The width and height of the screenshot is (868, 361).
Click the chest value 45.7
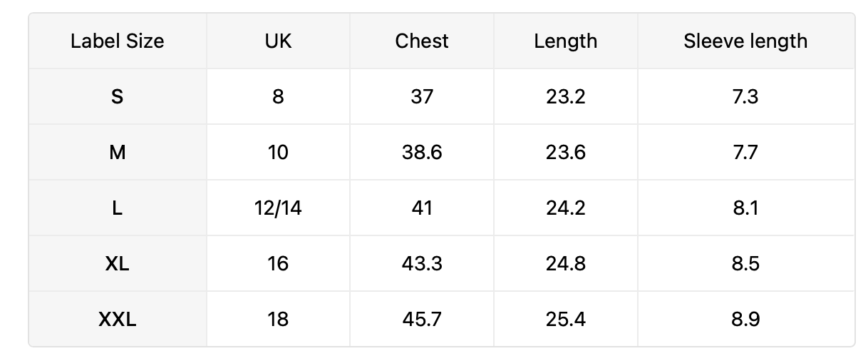tap(422, 319)
